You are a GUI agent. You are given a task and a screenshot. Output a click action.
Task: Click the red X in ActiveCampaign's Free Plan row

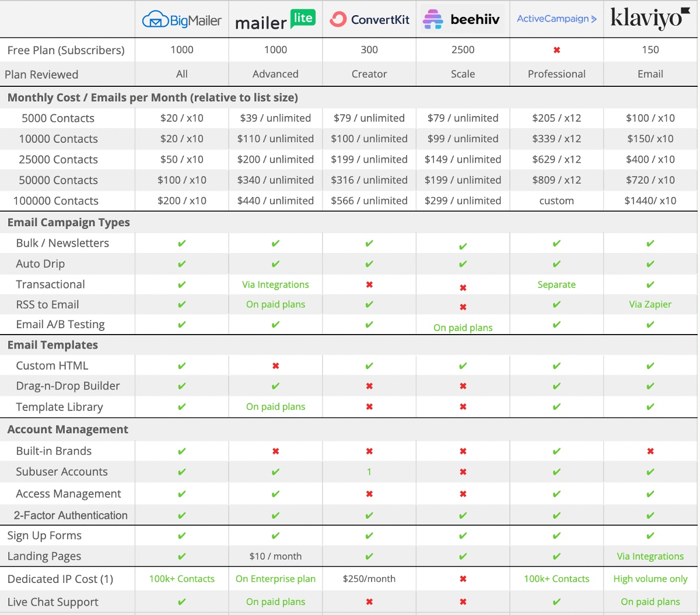(556, 50)
